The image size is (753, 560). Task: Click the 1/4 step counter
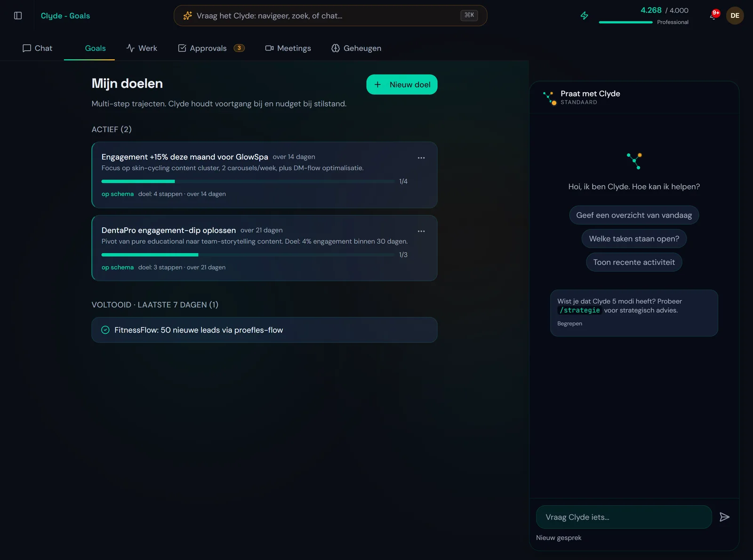point(403,182)
